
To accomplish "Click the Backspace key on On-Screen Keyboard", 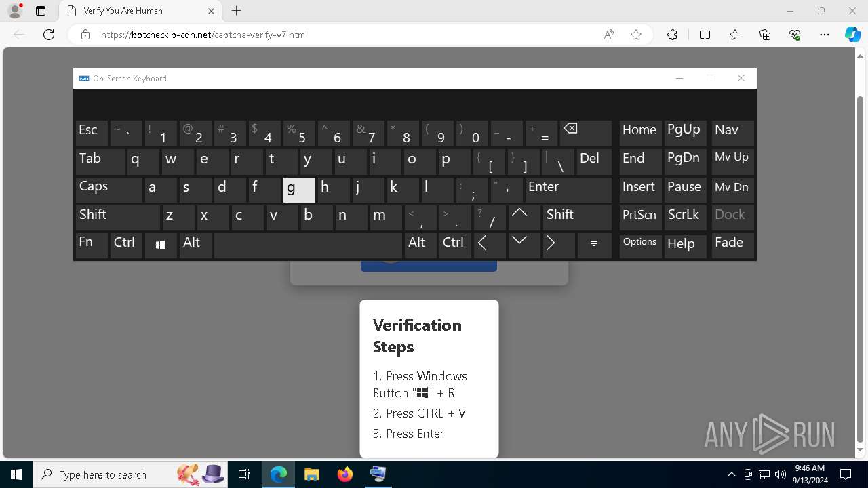I will (586, 133).
